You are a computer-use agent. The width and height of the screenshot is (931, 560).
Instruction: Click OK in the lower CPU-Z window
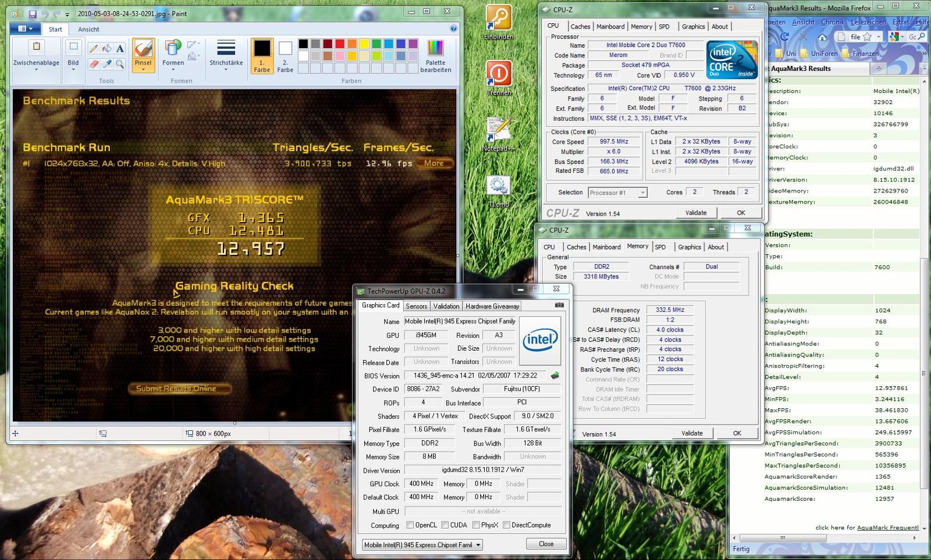click(x=737, y=433)
